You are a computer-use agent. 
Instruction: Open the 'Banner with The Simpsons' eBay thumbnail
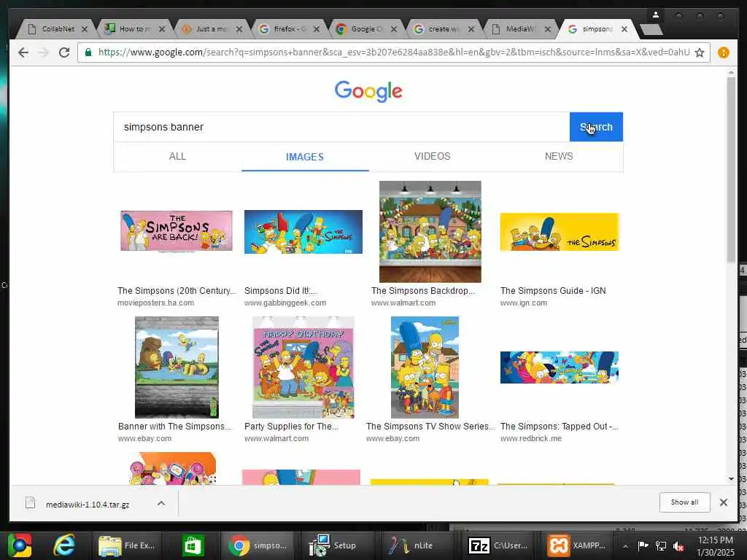coord(177,367)
